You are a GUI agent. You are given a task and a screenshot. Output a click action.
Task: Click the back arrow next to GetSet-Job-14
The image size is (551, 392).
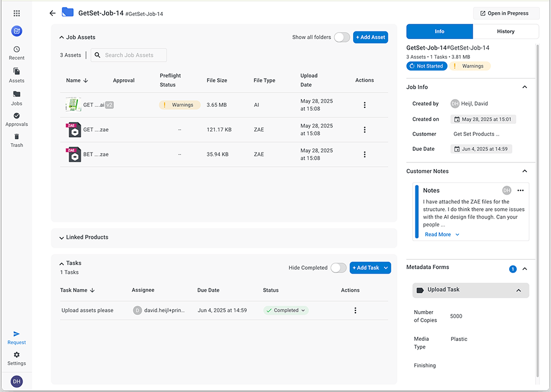point(52,13)
